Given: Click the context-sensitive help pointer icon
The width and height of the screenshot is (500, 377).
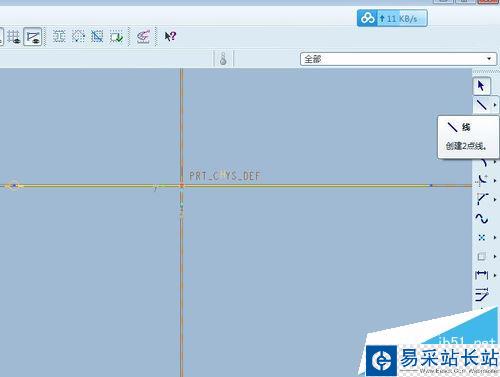Looking at the screenshot, I should [170, 36].
